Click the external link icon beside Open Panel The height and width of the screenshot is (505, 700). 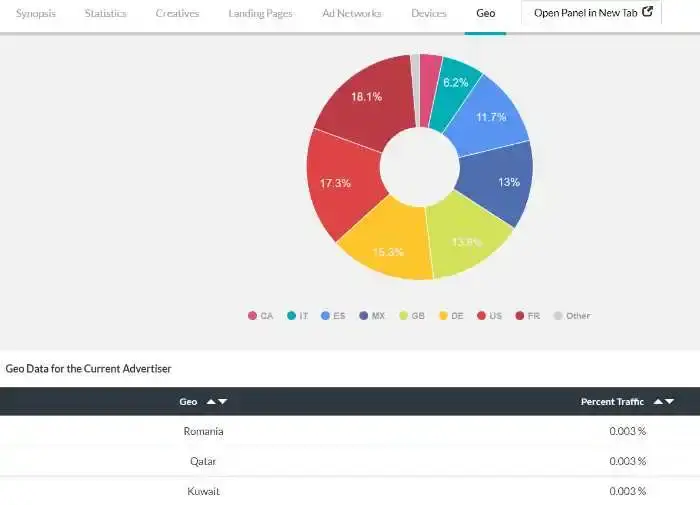(647, 13)
